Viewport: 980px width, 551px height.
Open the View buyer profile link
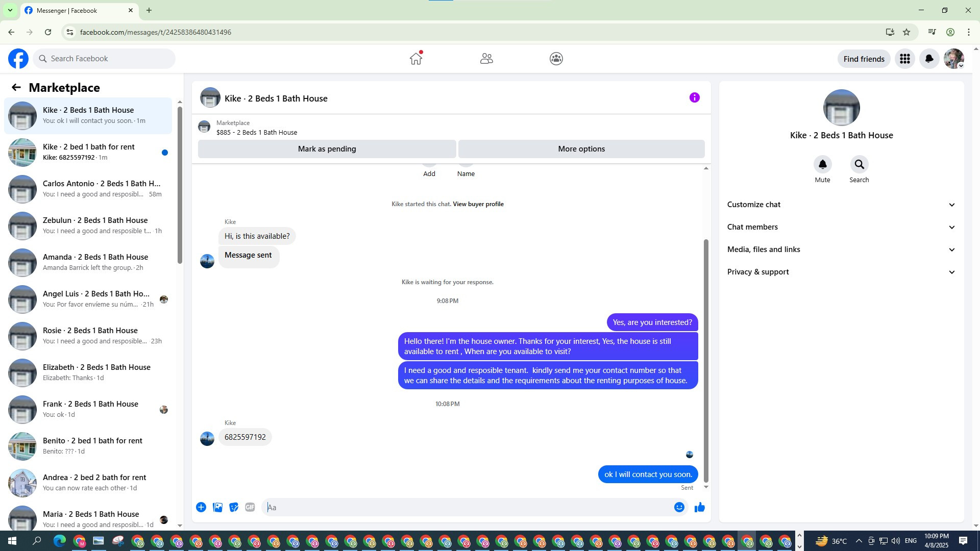pos(478,204)
